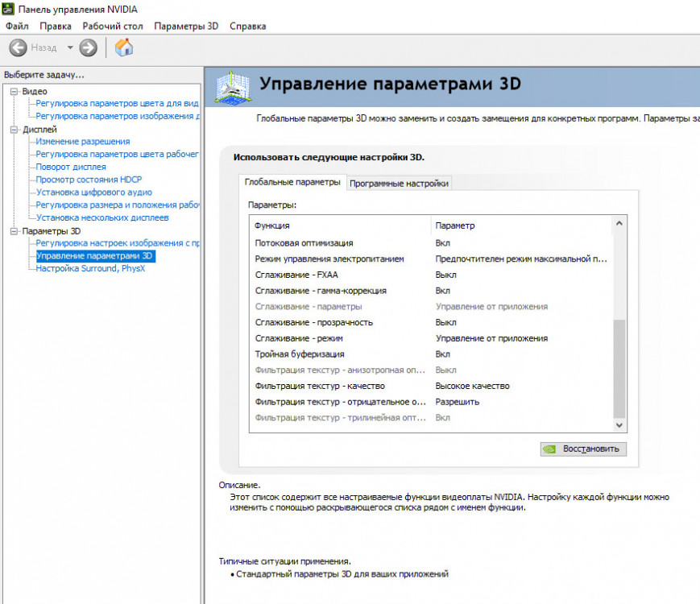Click scroll down arrow in parameters list

(619, 425)
